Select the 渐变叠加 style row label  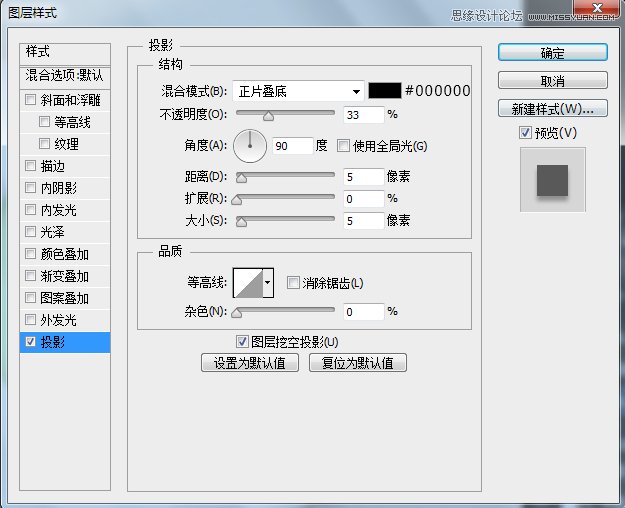coord(65,276)
